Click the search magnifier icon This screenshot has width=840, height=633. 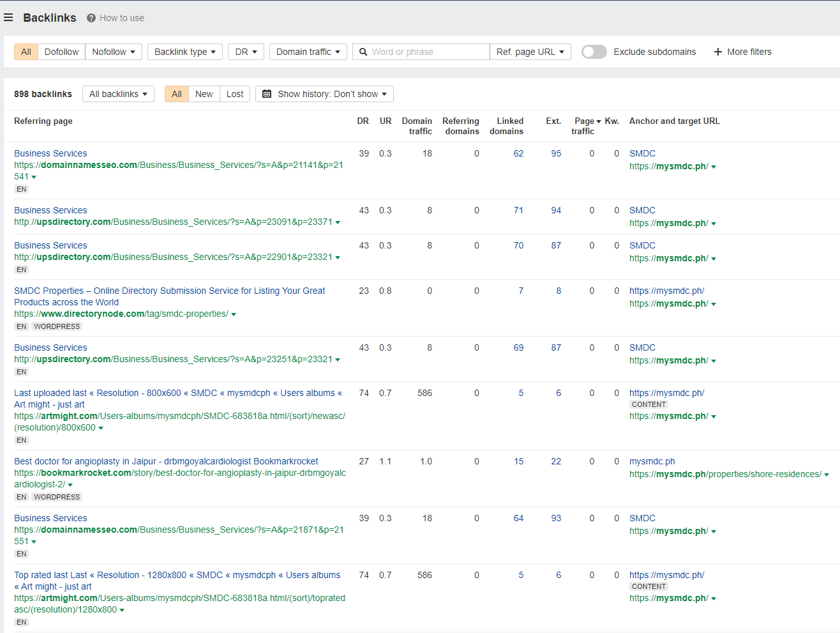[363, 52]
